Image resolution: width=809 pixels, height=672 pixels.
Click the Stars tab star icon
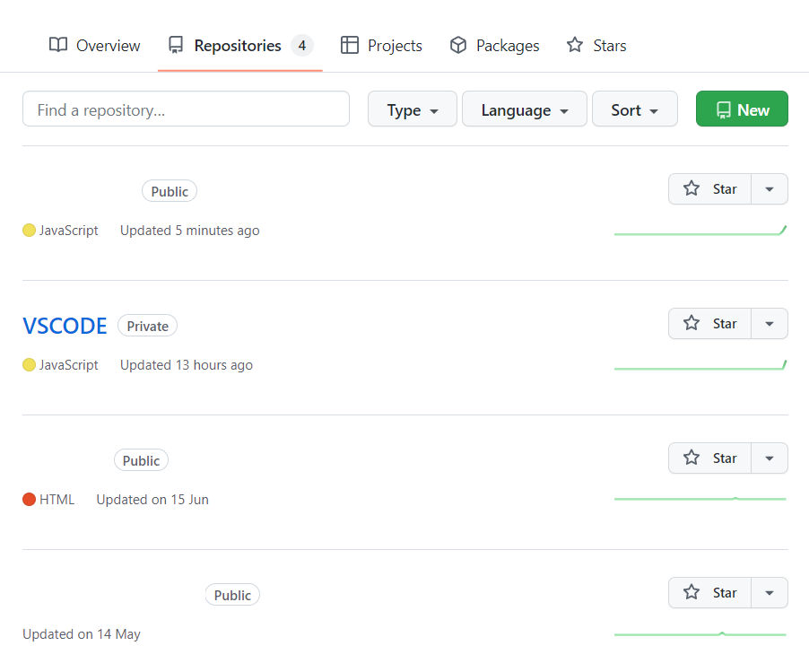pyautogui.click(x=574, y=45)
